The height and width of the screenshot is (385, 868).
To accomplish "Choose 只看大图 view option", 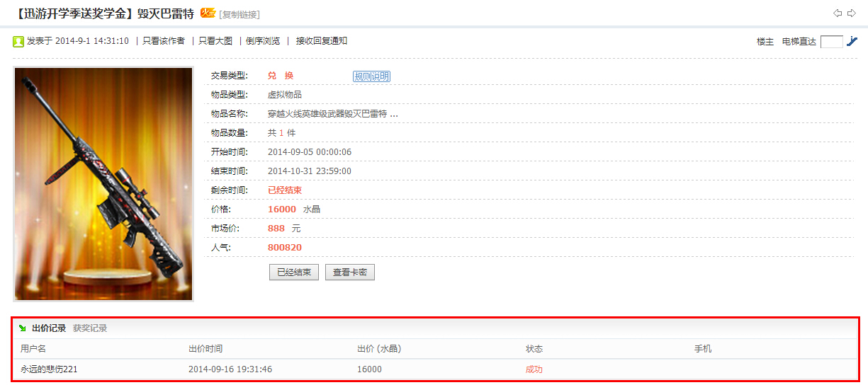I will [215, 41].
